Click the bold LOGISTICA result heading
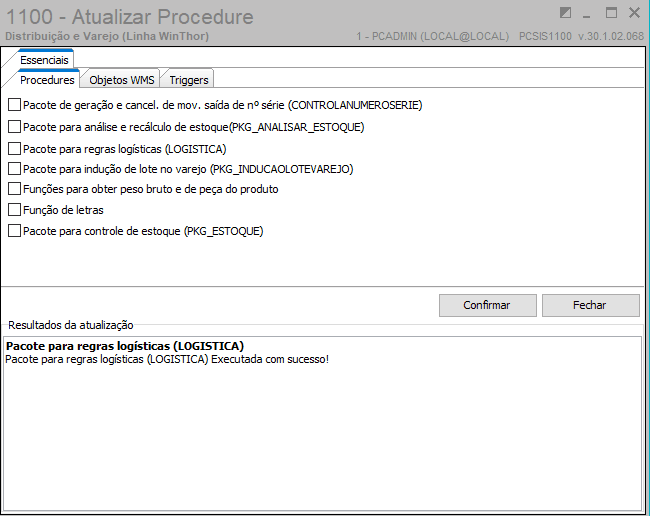Viewport: 650px width, 516px height. click(x=124, y=347)
